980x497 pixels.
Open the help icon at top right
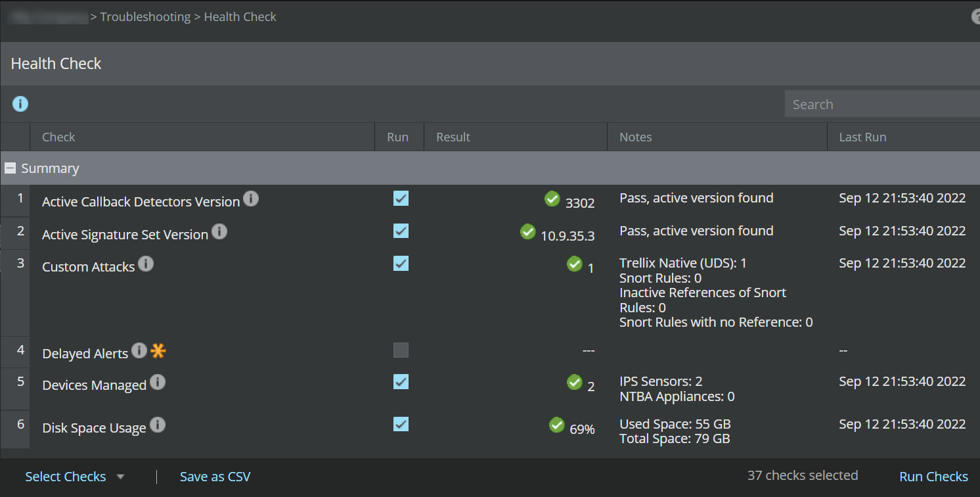[x=975, y=17]
